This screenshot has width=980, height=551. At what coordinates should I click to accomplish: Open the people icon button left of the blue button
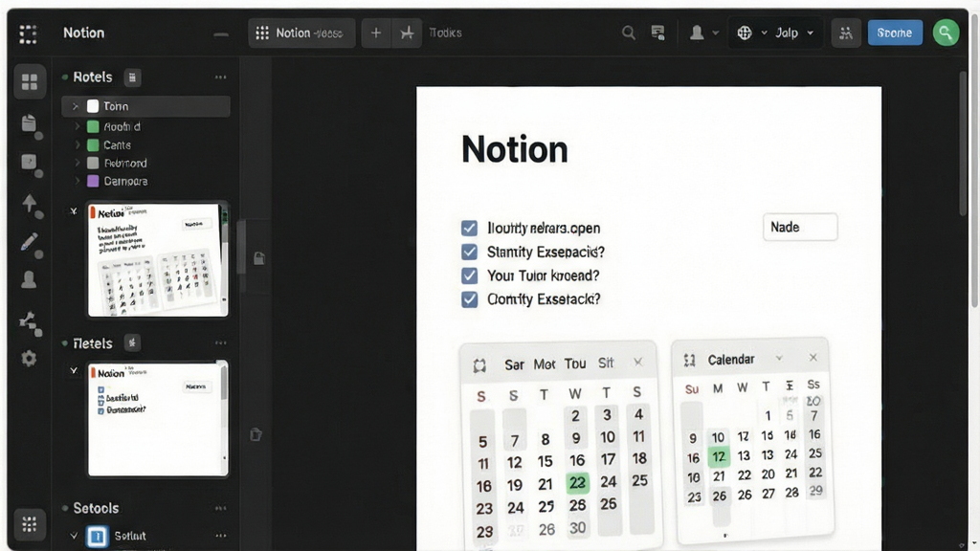tap(846, 33)
